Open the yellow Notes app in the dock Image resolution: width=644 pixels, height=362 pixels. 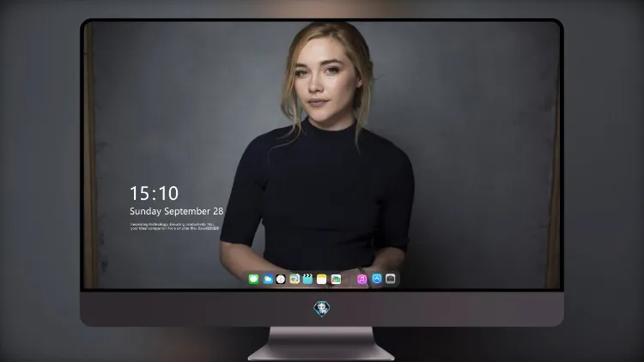pos(322,280)
